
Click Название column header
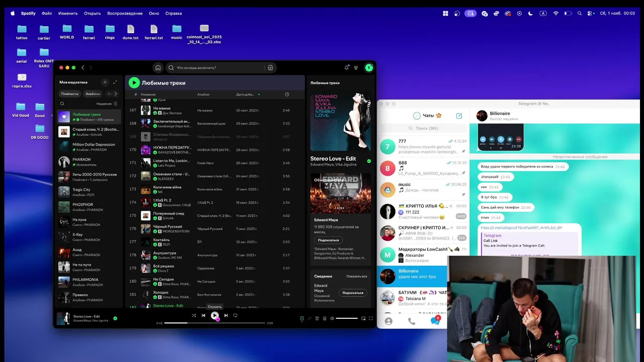(148, 95)
